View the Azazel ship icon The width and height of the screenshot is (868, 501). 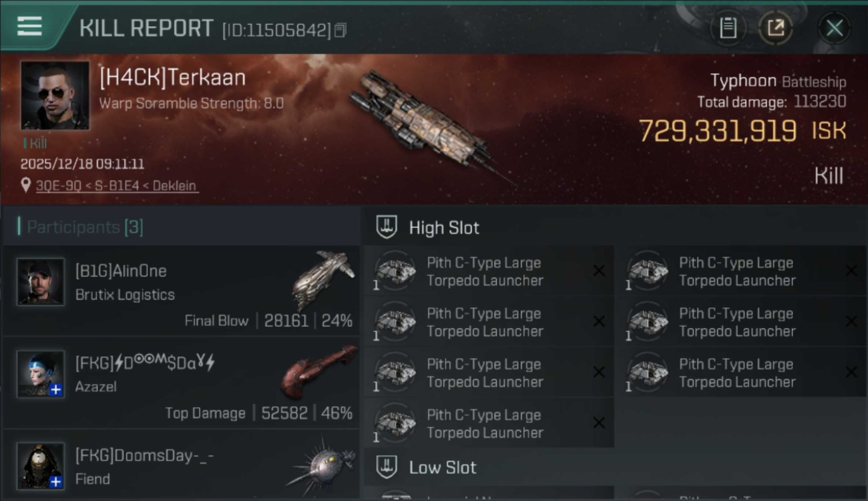pos(318,368)
